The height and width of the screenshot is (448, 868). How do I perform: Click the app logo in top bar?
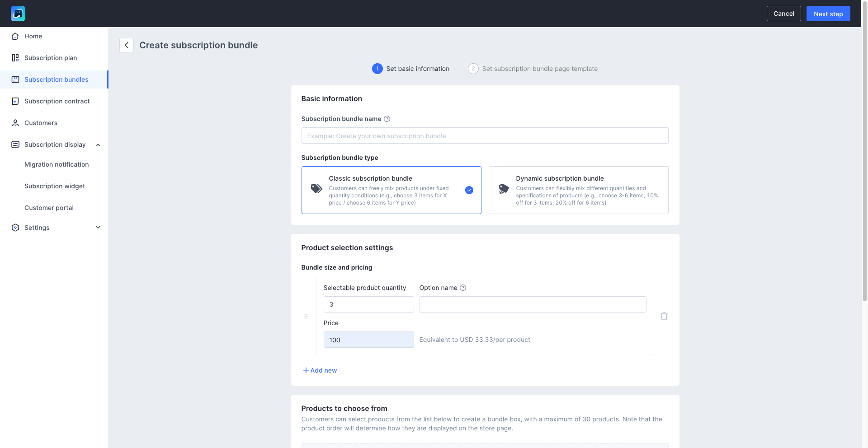tap(18, 14)
